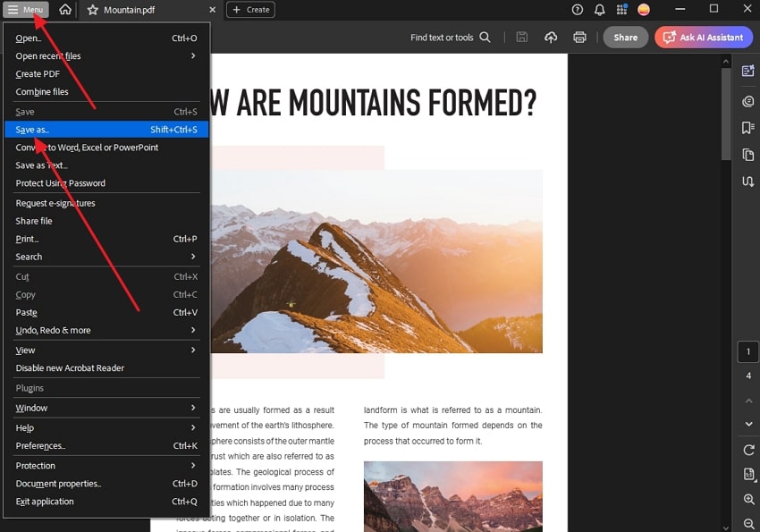Open Preferences... menu item
The image size is (760, 532).
106,446
